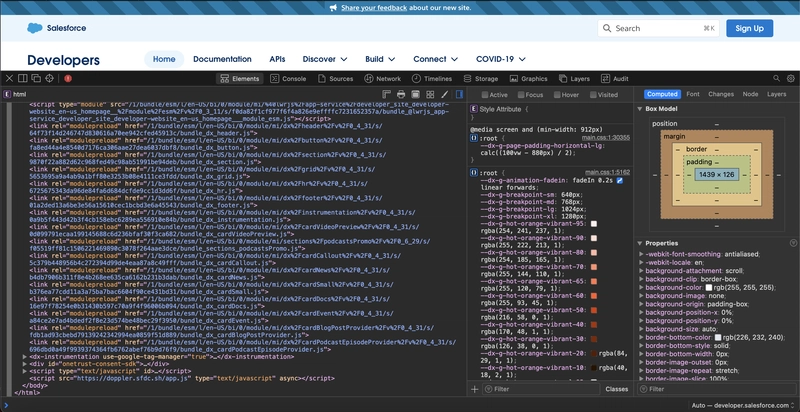Collapse the Box Model section

641,107
